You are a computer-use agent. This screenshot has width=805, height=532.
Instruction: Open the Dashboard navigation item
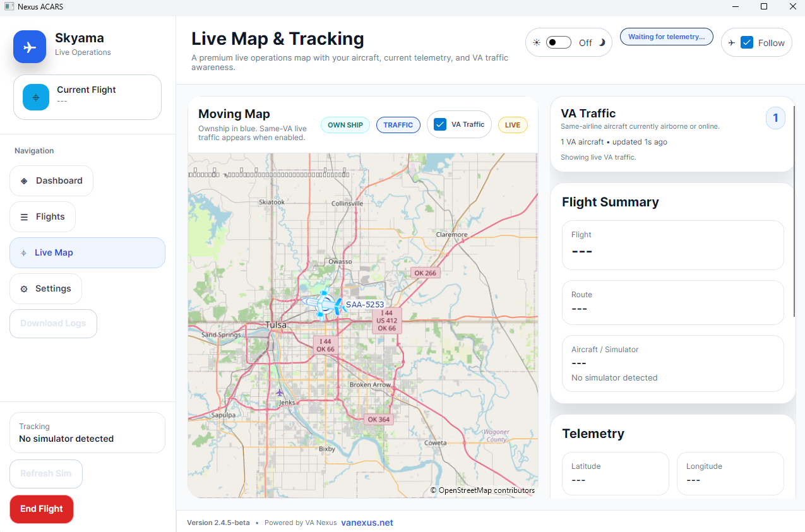click(51, 180)
